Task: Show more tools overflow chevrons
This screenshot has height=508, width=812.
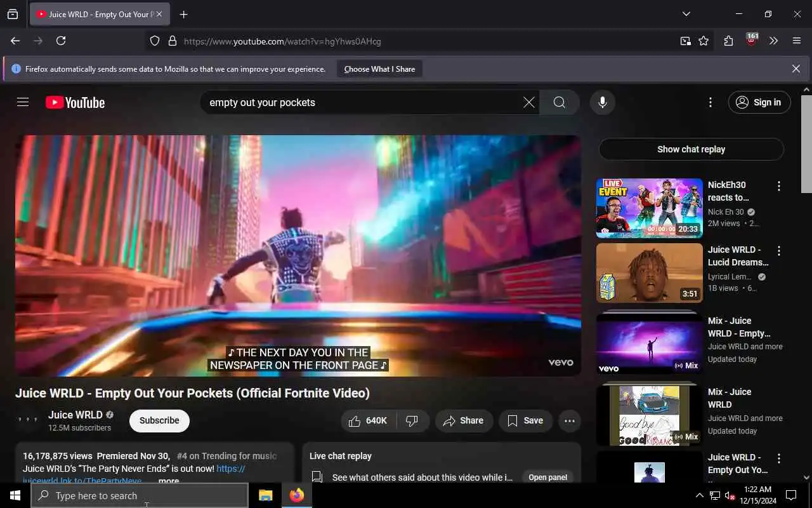Action: 773,41
